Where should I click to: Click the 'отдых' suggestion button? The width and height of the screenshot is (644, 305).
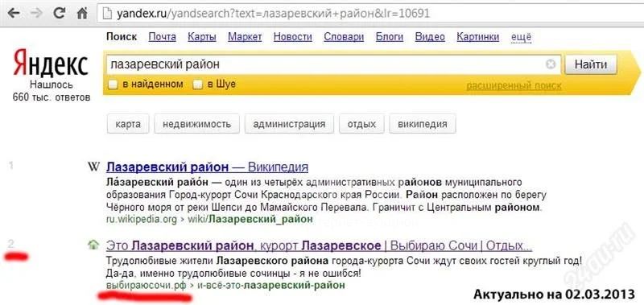click(361, 124)
